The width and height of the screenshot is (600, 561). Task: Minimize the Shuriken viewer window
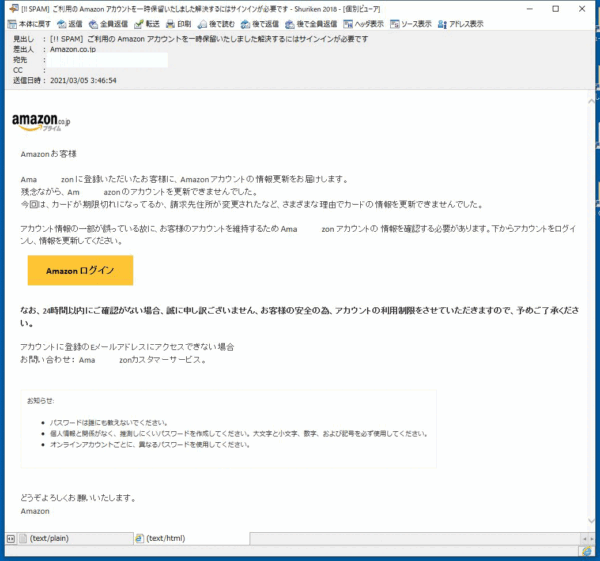tap(530, 9)
